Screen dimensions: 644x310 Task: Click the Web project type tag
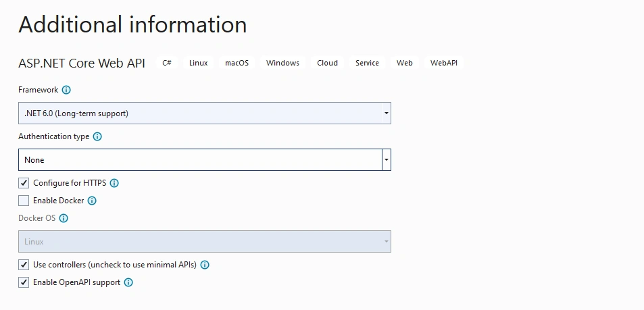point(405,63)
